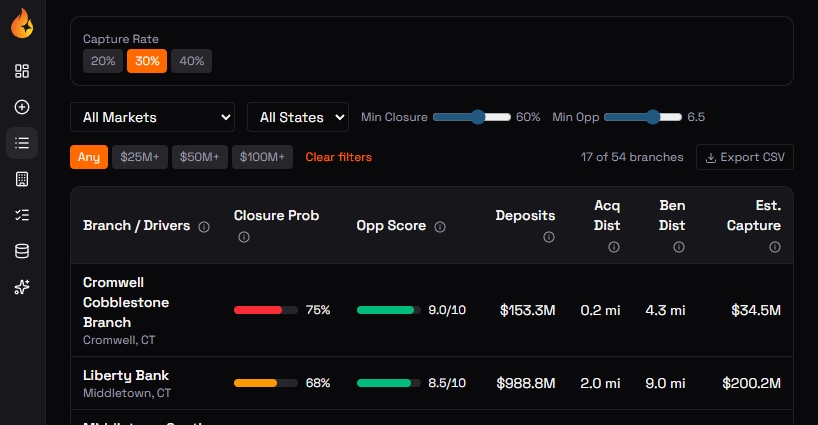The height and width of the screenshot is (425, 818).
Task: Open the dashboard grid icon in sidebar
Action: coord(22,71)
